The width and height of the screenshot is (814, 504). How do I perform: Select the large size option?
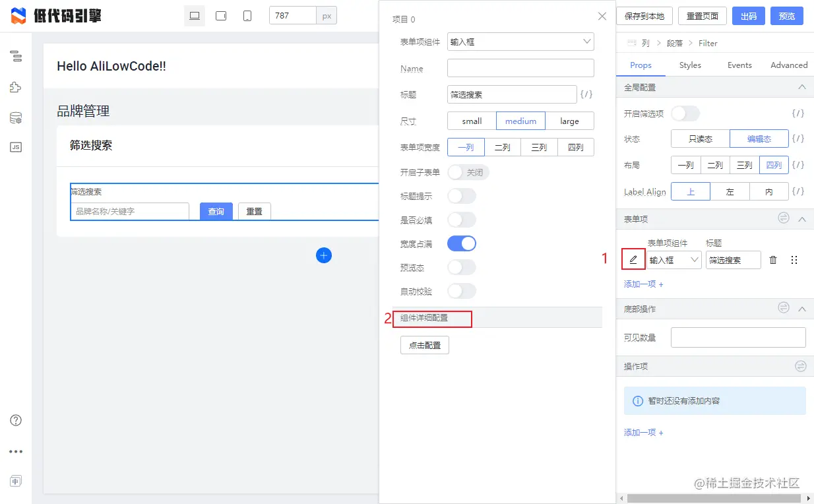pyautogui.click(x=569, y=121)
